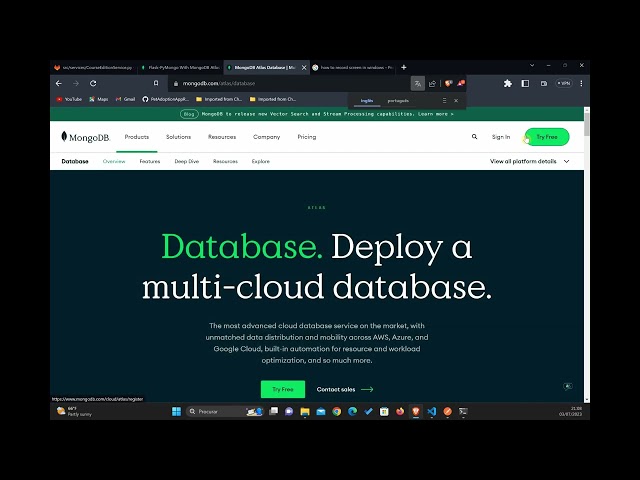640x480 pixels.
Task: Open Postman from the taskbar
Action: pos(447,411)
